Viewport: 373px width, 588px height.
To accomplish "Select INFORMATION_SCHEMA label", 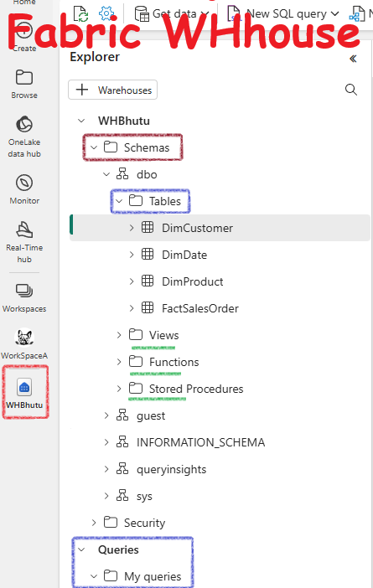I will [201, 442].
